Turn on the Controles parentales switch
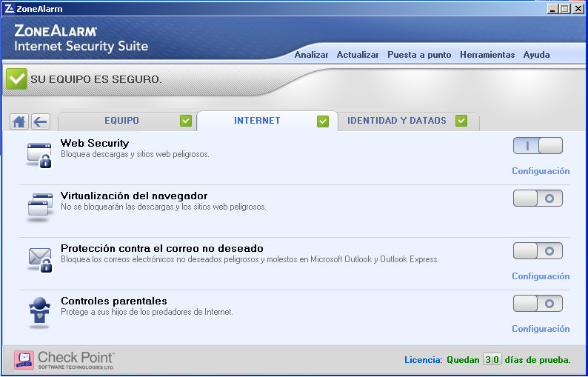 tap(538, 303)
